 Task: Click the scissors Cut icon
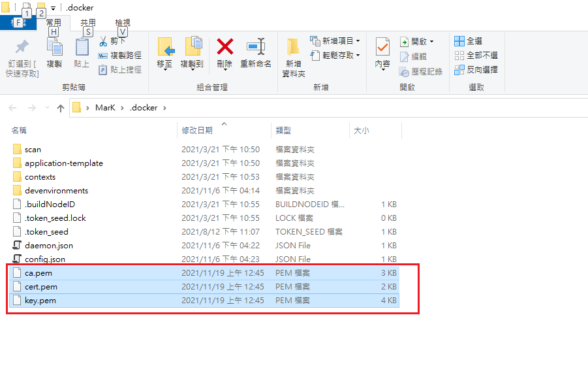point(103,41)
